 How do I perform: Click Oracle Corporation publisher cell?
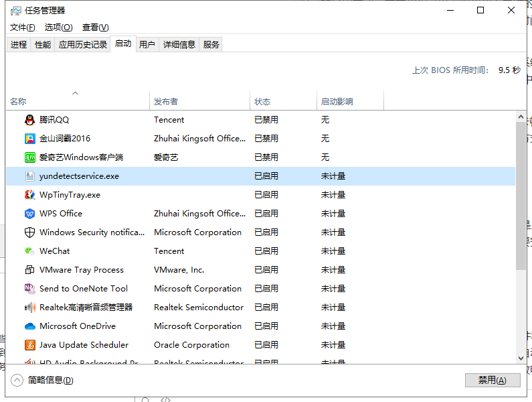(x=191, y=345)
